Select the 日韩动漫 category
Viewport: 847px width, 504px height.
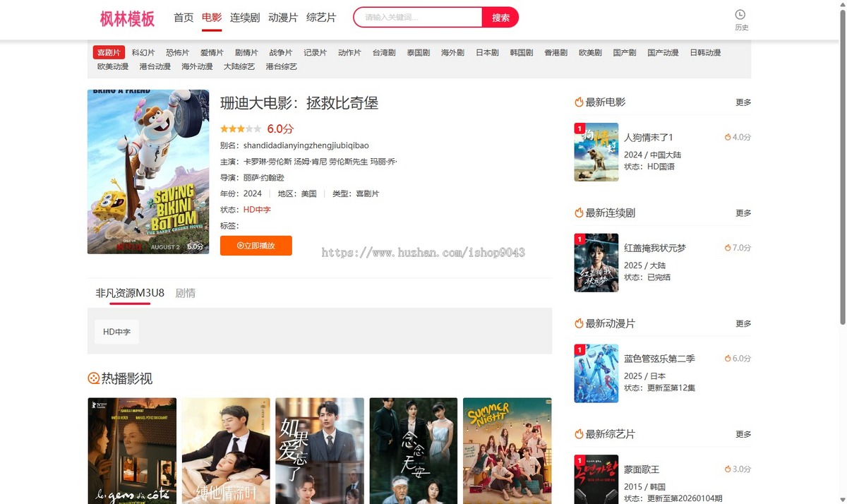pyautogui.click(x=705, y=53)
